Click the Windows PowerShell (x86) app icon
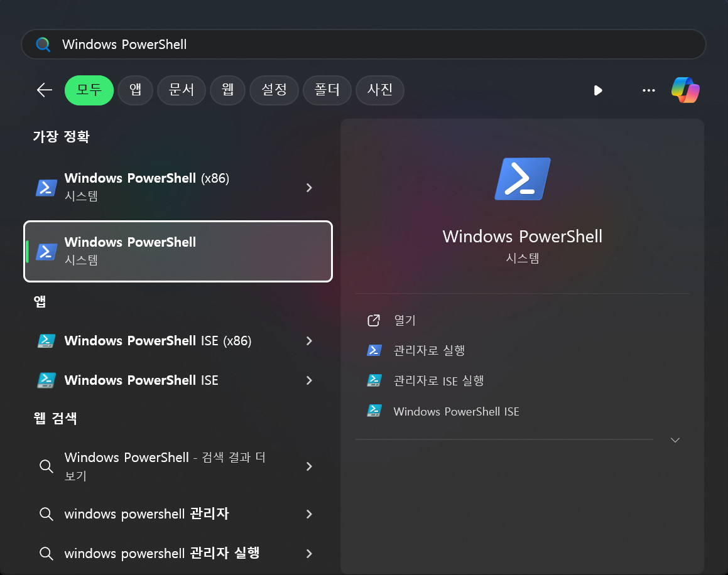The image size is (728, 575). pyautogui.click(x=46, y=188)
